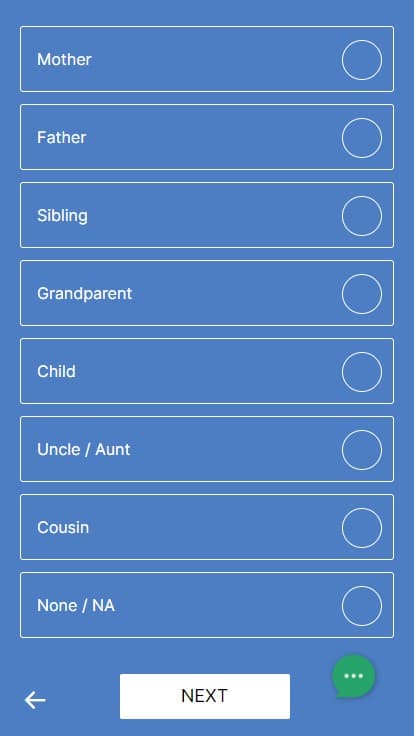The image size is (414, 736).
Task: Go back using the left arrow icon
Action: click(x=35, y=700)
